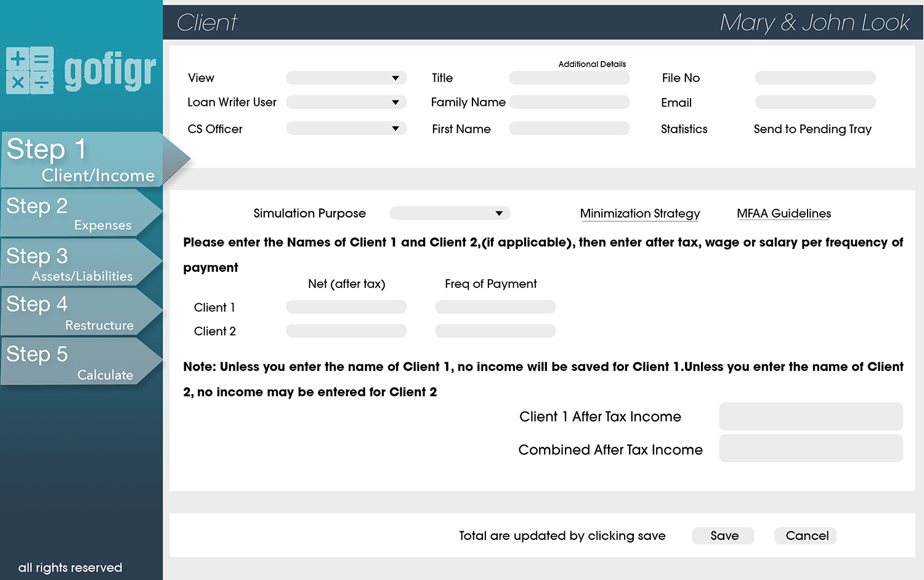
Task: Open the Statistics link
Action: pyautogui.click(x=684, y=129)
